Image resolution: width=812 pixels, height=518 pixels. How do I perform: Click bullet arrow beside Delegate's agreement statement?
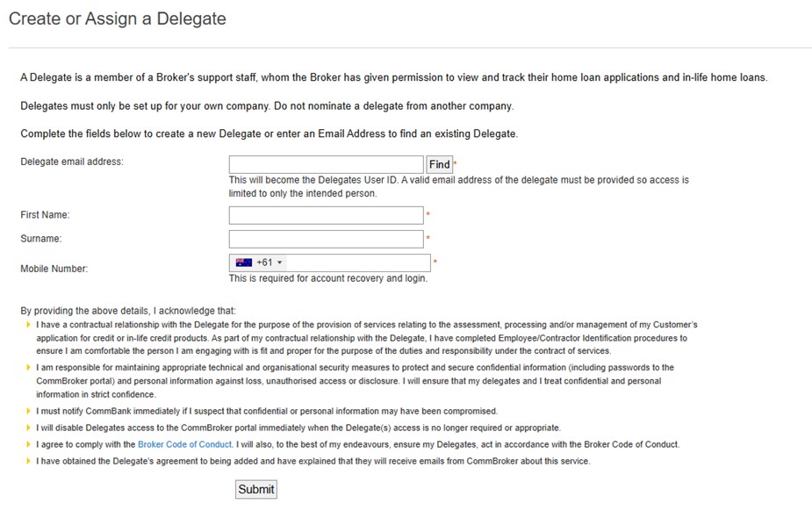[28, 461]
